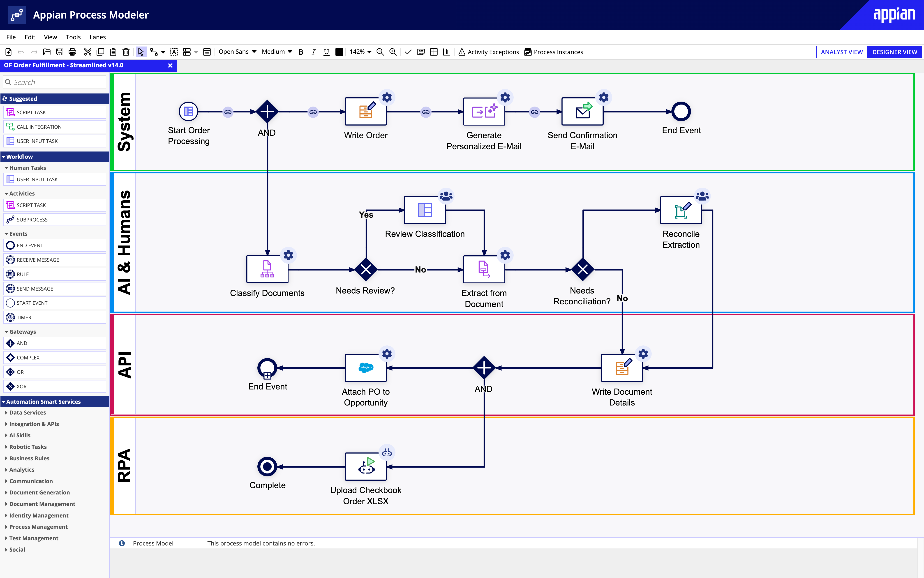Image resolution: width=924 pixels, height=578 pixels.
Task: Select the Attach PO to Opportunity node
Action: click(x=366, y=368)
